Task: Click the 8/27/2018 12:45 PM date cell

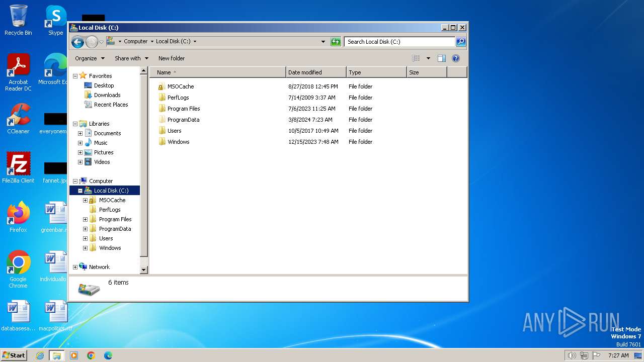Action: (313, 86)
